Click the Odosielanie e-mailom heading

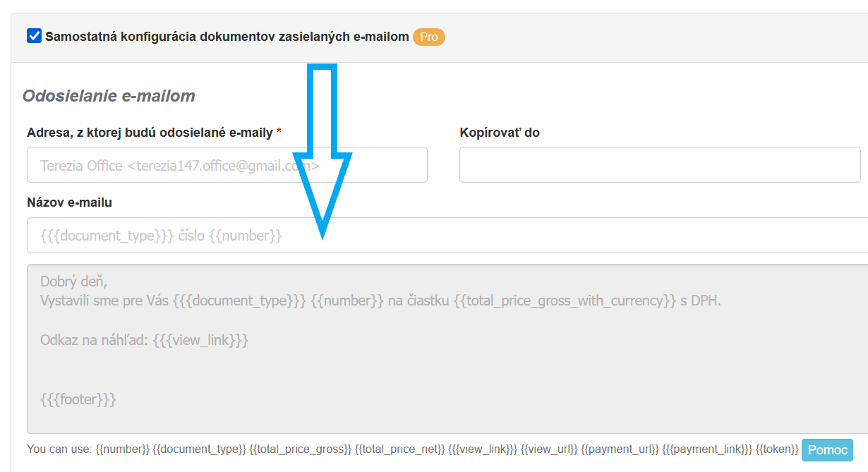click(x=109, y=96)
